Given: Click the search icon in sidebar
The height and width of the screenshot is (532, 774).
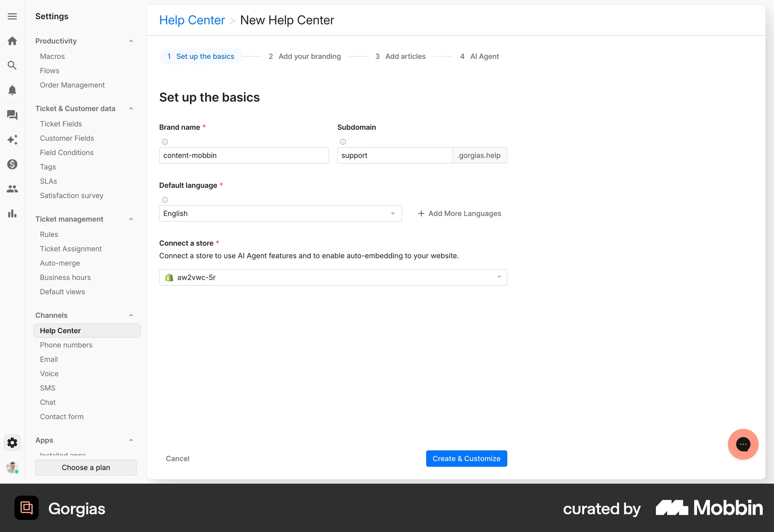Looking at the screenshot, I should pos(12,65).
